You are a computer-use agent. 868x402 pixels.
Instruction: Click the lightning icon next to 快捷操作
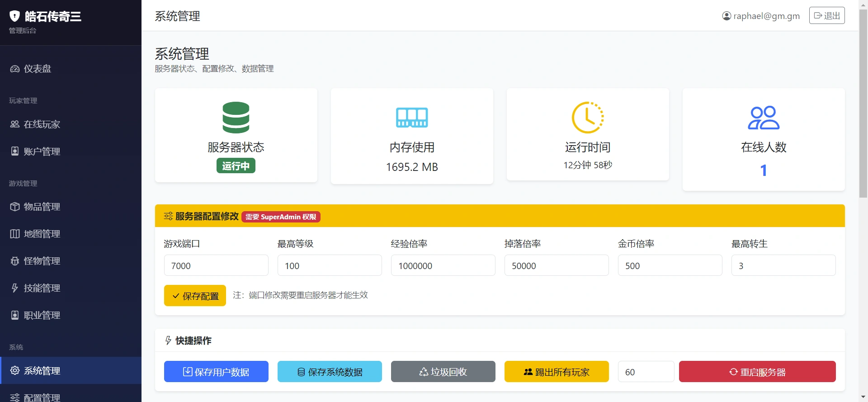(168, 341)
